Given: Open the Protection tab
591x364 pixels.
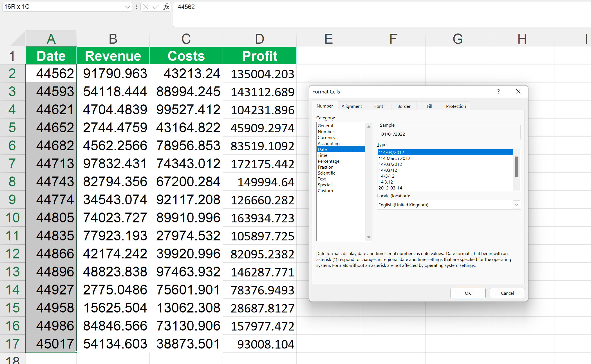Looking at the screenshot, I should tap(456, 106).
